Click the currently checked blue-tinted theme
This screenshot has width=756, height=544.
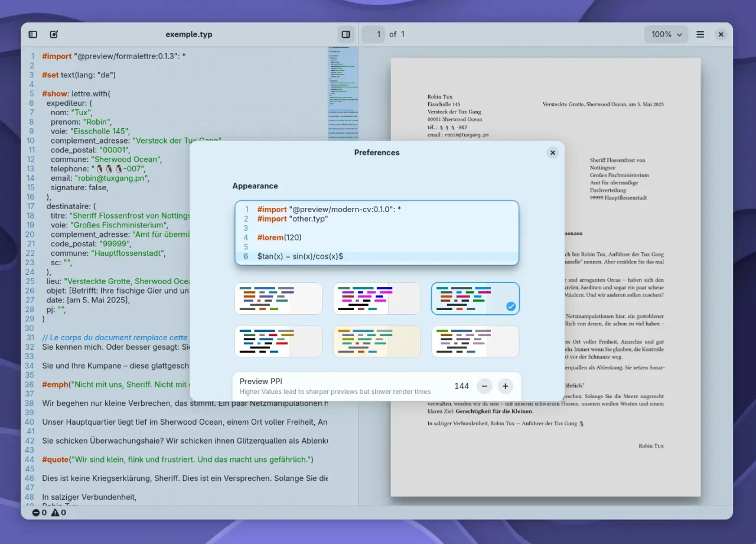[x=475, y=298]
